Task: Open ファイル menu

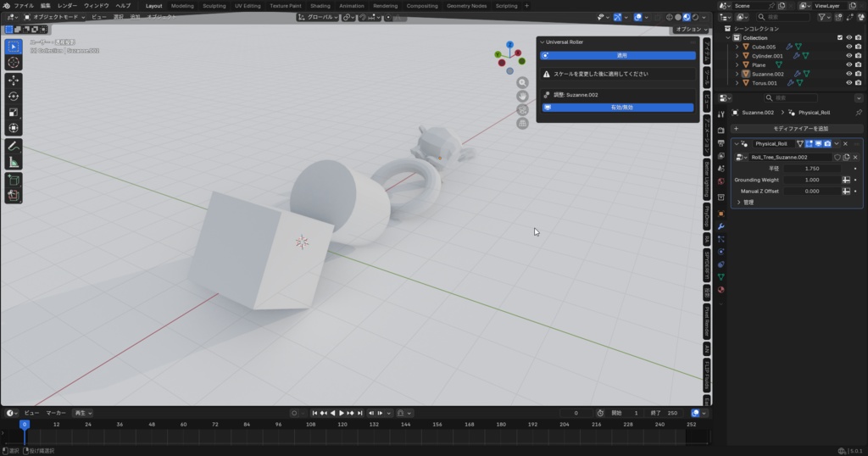Action: (23, 6)
